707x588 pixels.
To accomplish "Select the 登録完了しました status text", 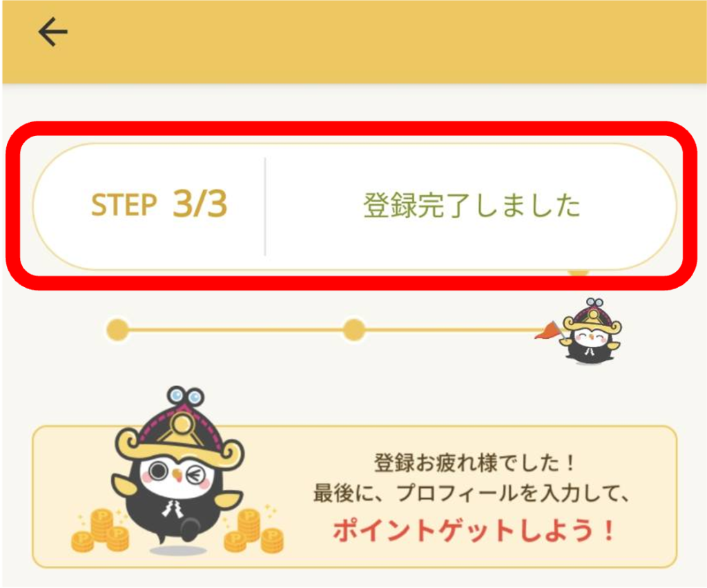I will pyautogui.click(x=472, y=206).
